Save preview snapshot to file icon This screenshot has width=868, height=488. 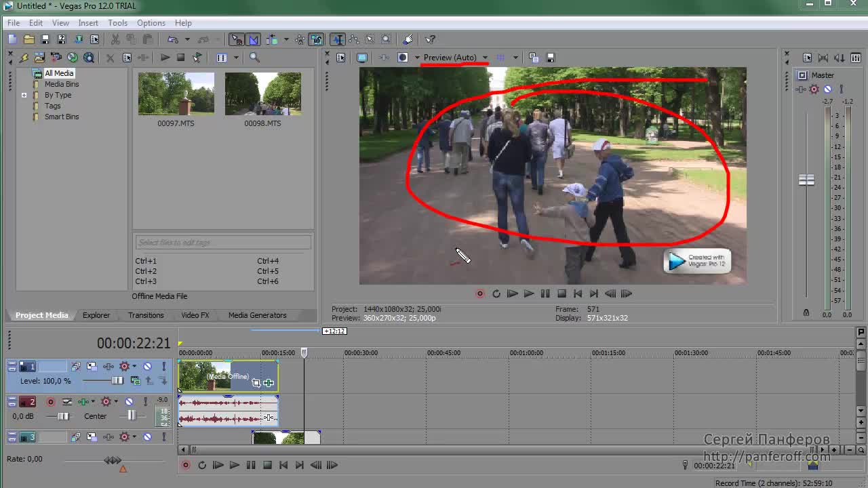click(550, 58)
